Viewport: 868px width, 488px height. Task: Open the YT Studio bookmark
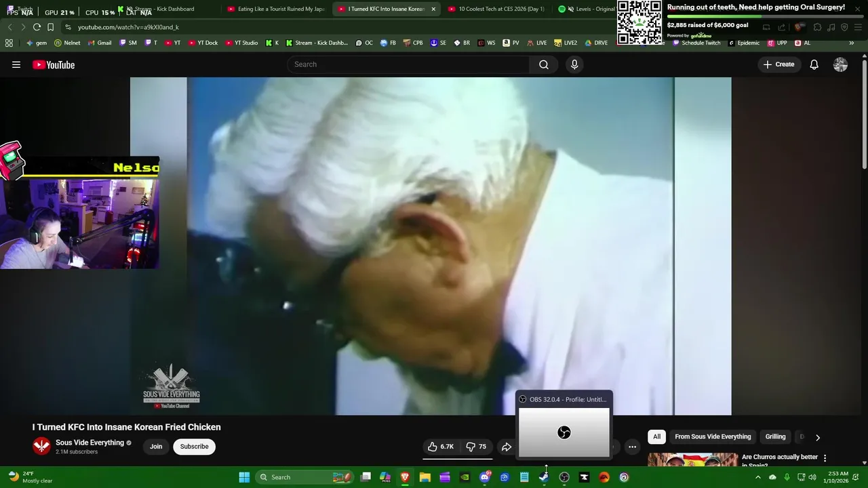[x=241, y=43]
